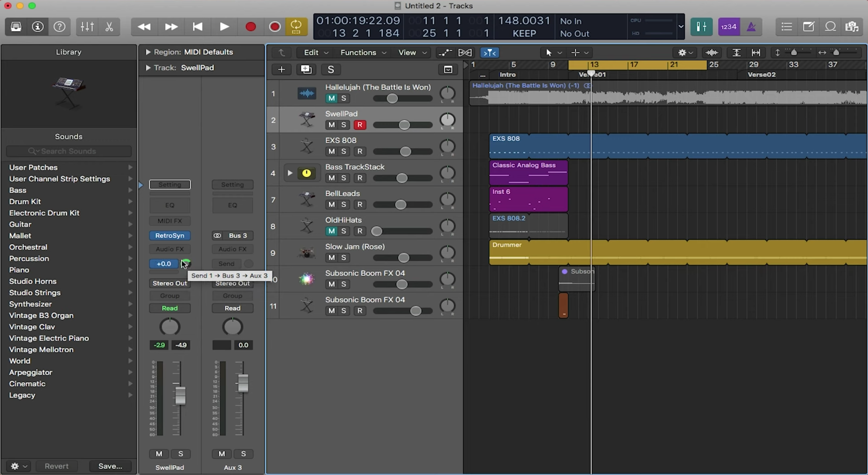Open the Loop Browser icon
Viewport: 868px width, 475px height.
tap(830, 26)
